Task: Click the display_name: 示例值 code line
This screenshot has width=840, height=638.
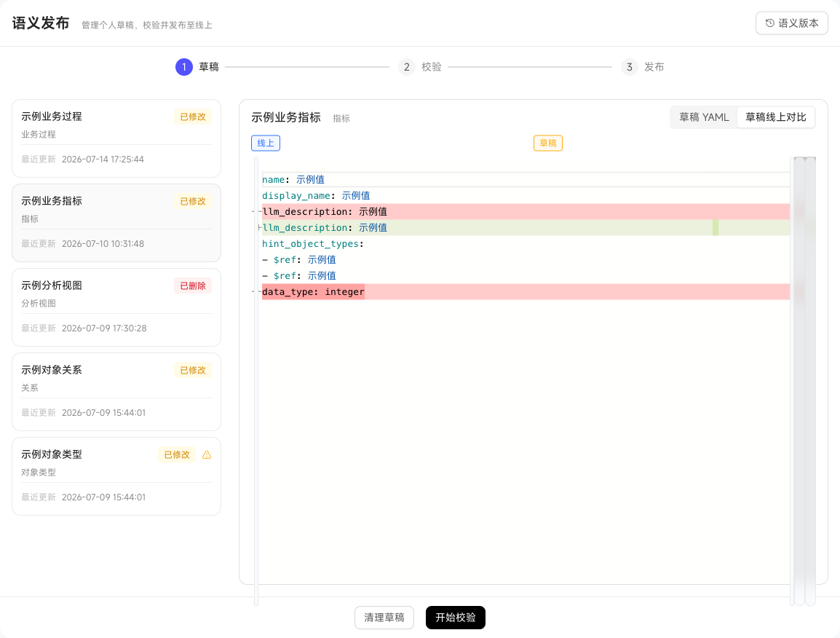Action: [526, 196]
